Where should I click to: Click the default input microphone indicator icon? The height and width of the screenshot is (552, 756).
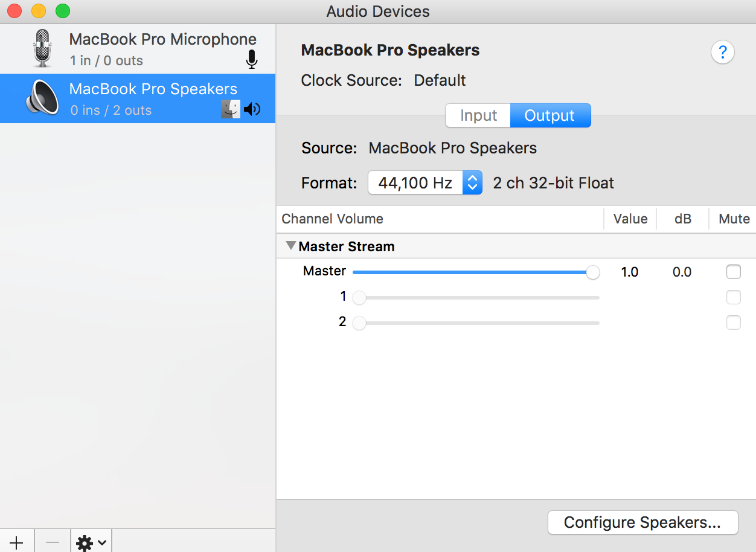coord(252,59)
